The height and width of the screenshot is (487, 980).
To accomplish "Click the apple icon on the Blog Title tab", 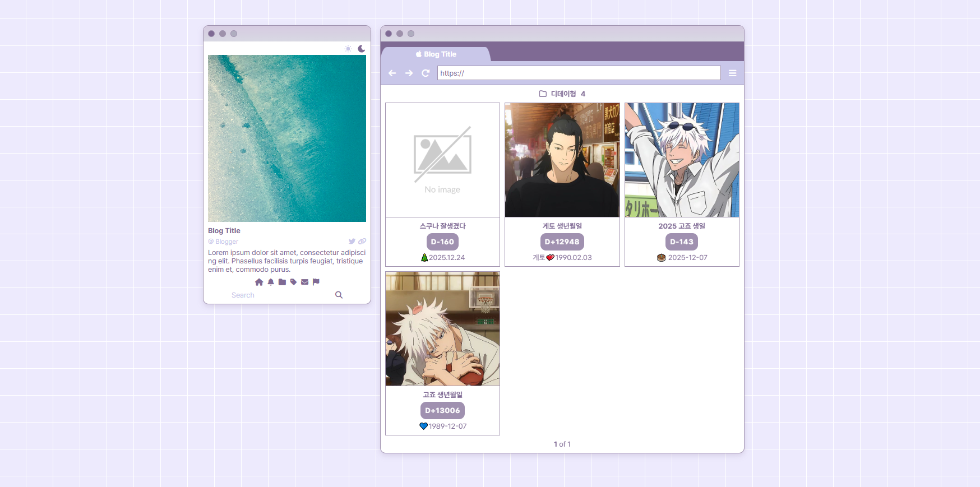I will (x=419, y=54).
